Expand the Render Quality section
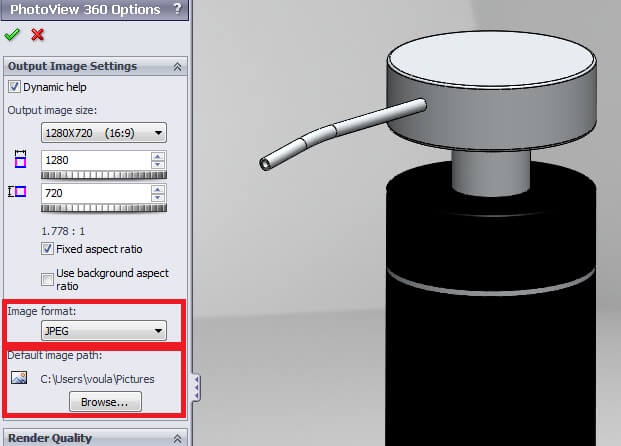Screen dimensions: 621x446 point(177,438)
